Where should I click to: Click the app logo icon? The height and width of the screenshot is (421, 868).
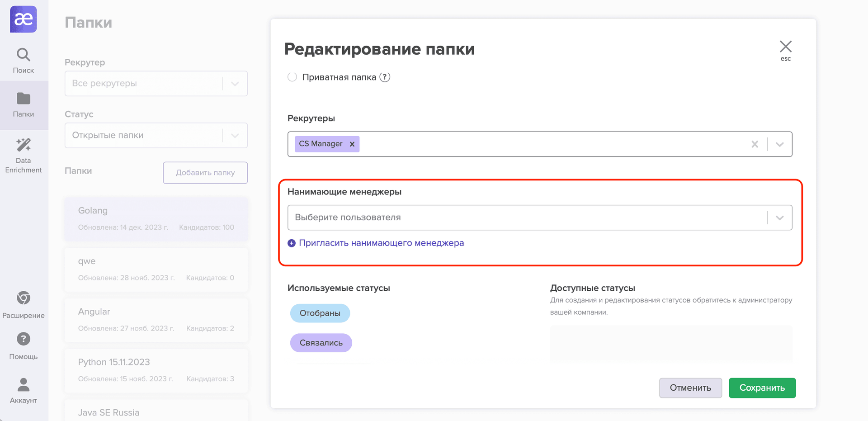click(x=24, y=19)
